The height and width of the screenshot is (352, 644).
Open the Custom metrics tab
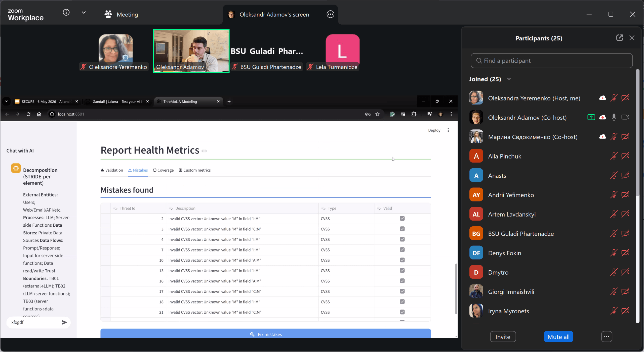(195, 170)
